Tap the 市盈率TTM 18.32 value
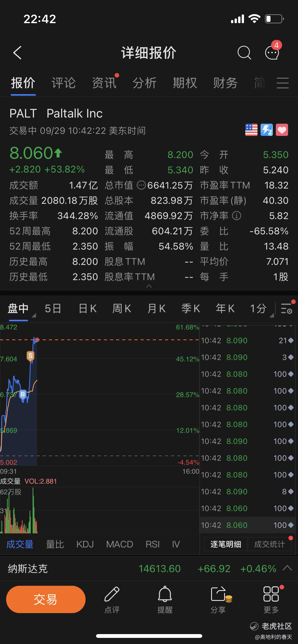This screenshot has width=298, height=644. click(276, 185)
